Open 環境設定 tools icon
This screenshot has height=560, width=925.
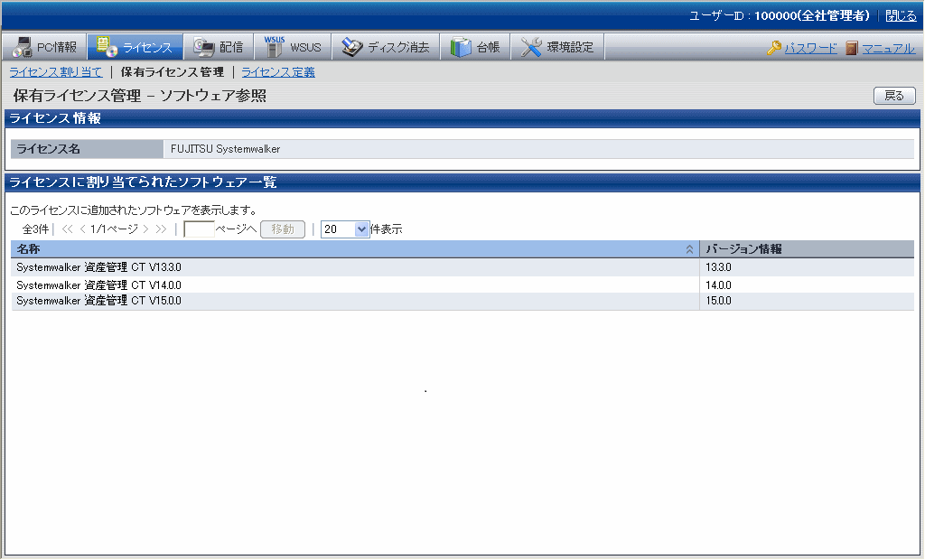point(532,47)
